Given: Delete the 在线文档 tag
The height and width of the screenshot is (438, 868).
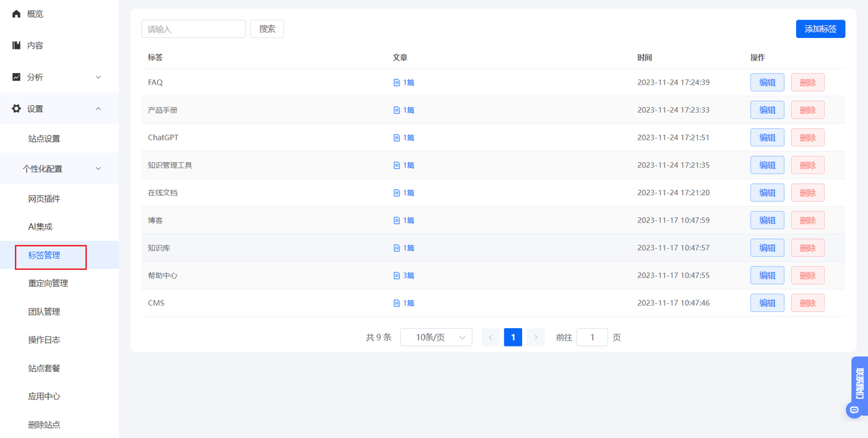Looking at the screenshot, I should (808, 193).
